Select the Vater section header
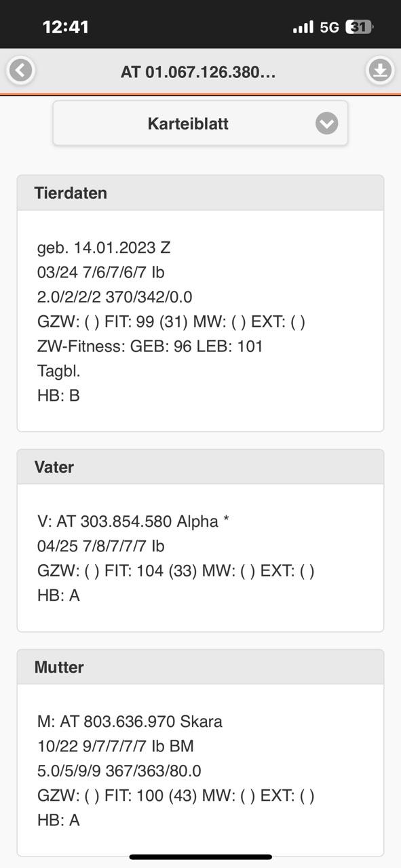 tap(200, 467)
